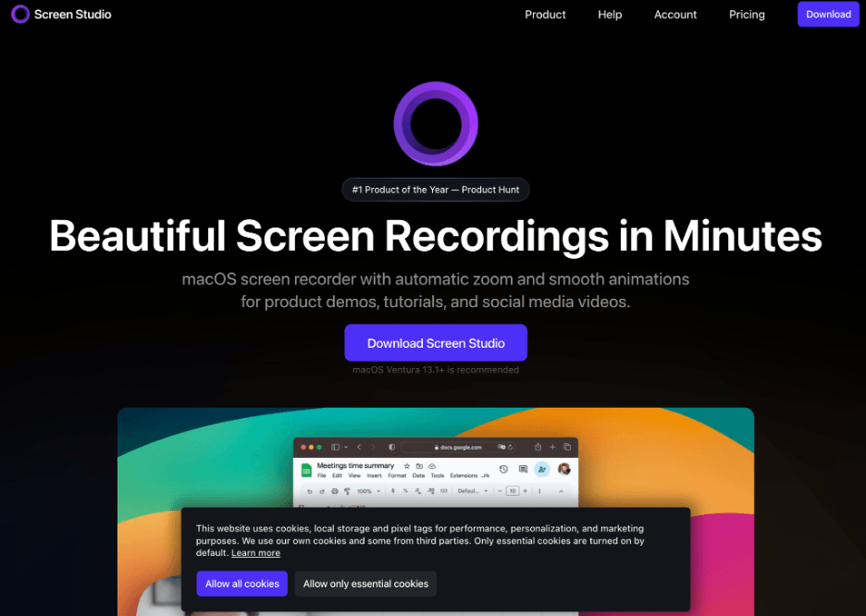The image size is (866, 616).
Task: Open the View menu in Sheets
Action: click(354, 475)
